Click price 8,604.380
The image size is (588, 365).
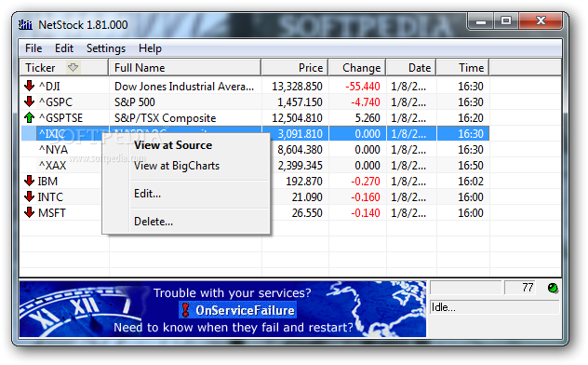tap(300, 150)
